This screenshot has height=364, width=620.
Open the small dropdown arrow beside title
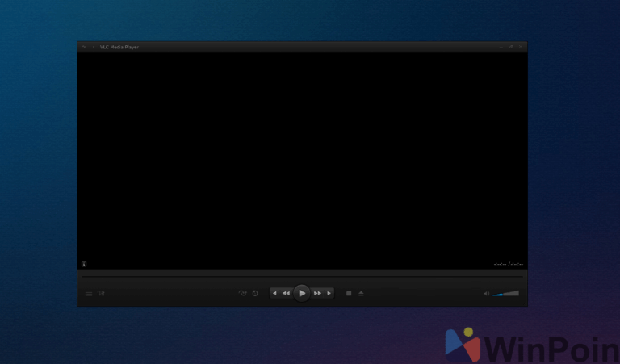(94, 47)
